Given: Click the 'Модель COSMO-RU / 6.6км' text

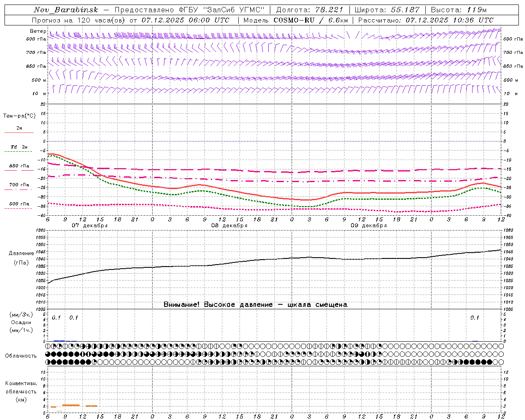Looking at the screenshot, I should (296, 20).
